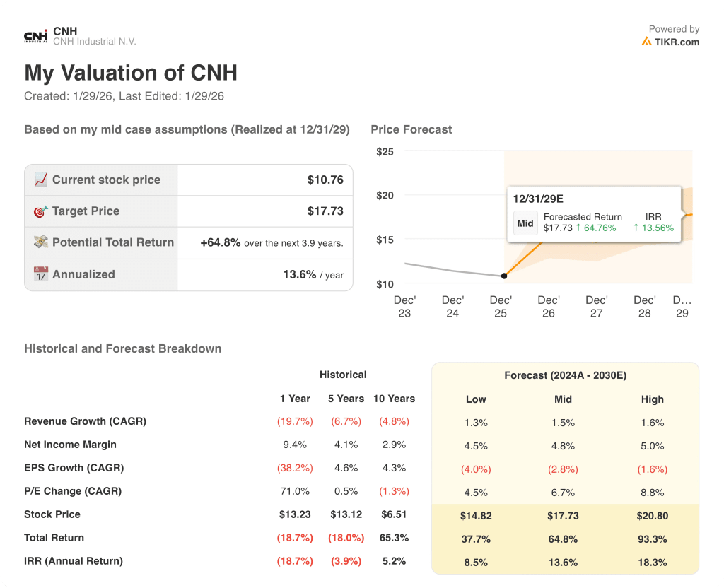Viewport: 724px width, 588px height.
Task: Click the green arrow next to IRR 13.56%
Action: [x=636, y=228]
